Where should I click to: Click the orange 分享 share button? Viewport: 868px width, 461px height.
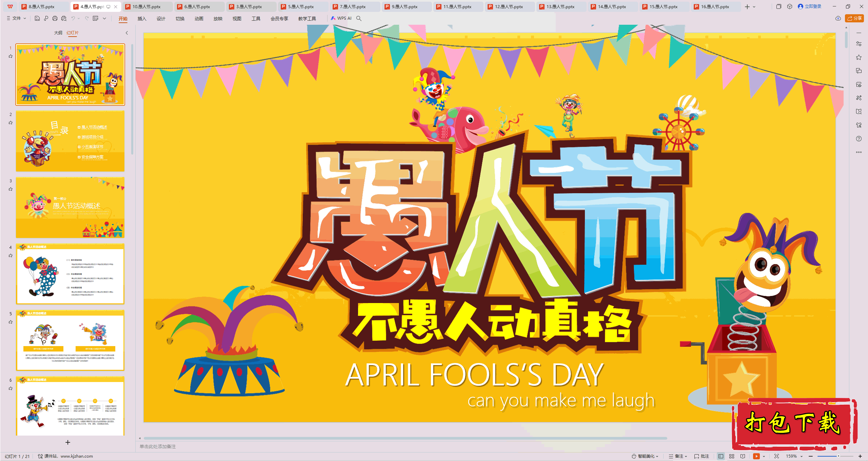click(854, 18)
